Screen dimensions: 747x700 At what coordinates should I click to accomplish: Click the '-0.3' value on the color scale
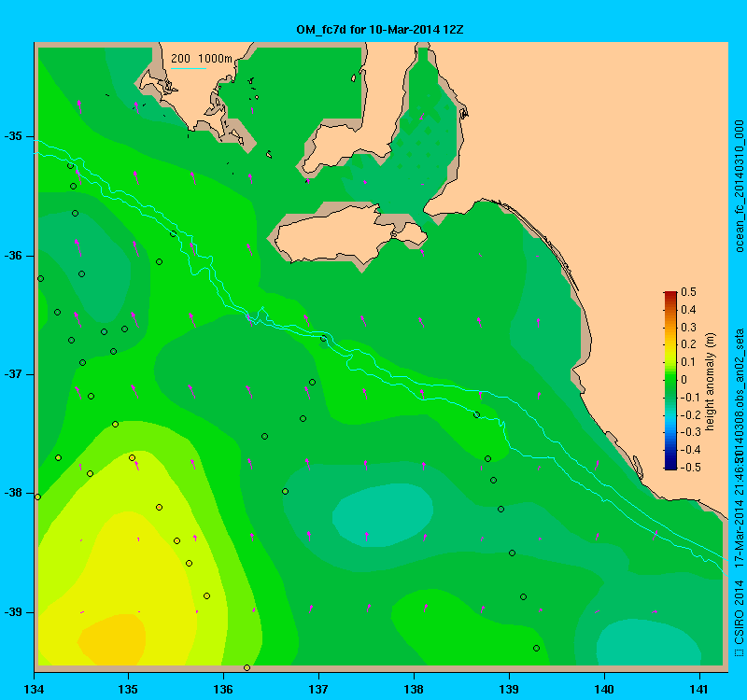[689, 432]
